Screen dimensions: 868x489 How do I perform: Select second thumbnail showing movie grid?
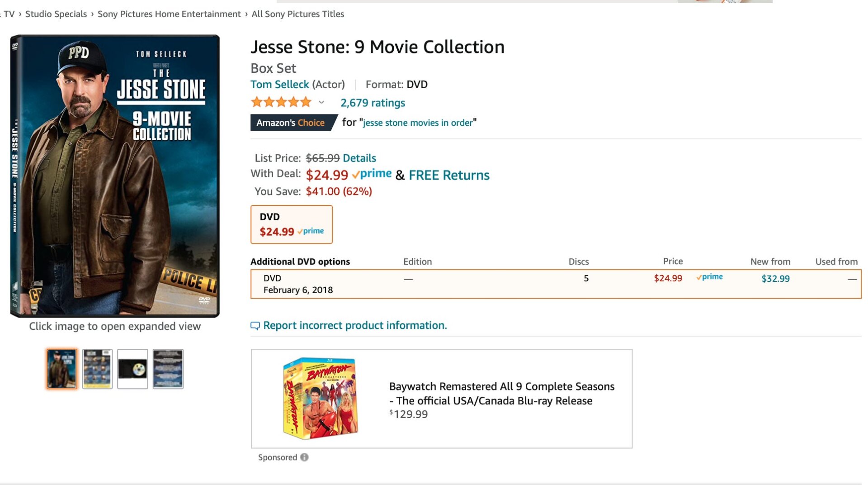(x=97, y=369)
